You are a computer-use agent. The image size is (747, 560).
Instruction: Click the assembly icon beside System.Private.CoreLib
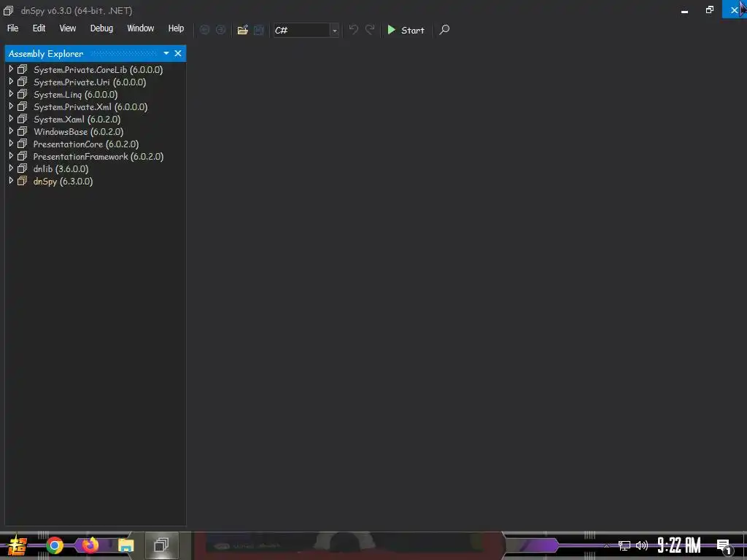(x=23, y=69)
